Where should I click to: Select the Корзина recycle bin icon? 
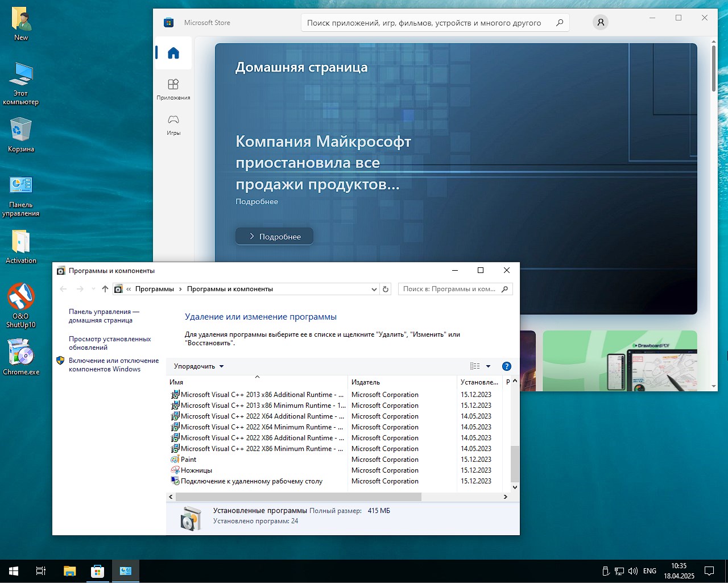click(x=21, y=135)
